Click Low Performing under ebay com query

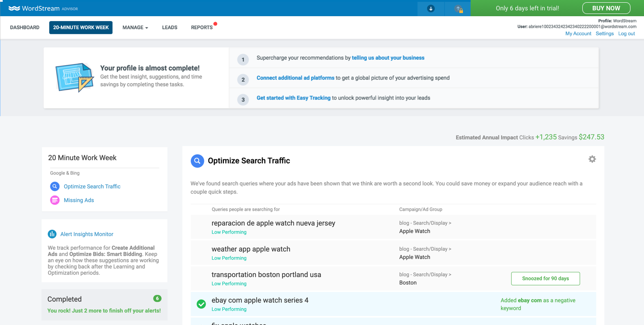229,309
